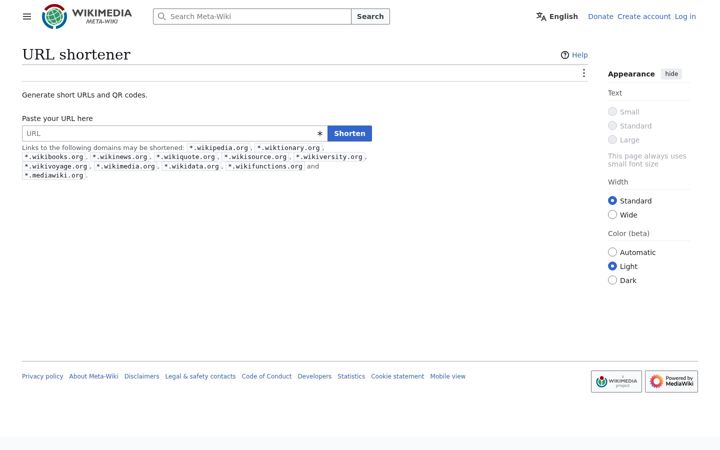This screenshot has height=450, width=720.
Task: Open the Create account link
Action: [x=644, y=17]
